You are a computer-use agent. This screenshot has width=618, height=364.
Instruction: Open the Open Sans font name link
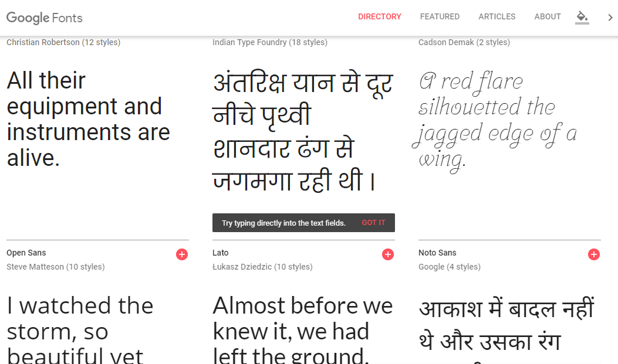[x=26, y=253]
